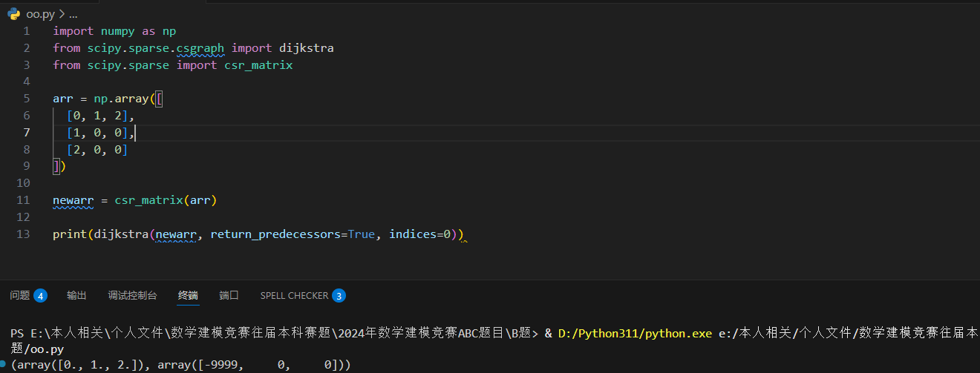Click 'return_predecessors=True' argument
Screen dimensions: 980x373
coord(293,234)
